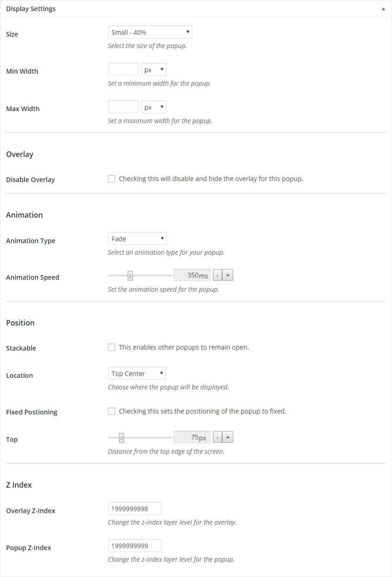Click the Animation Speed value box showing 350ms
The width and height of the screenshot is (392, 577).
tap(192, 275)
